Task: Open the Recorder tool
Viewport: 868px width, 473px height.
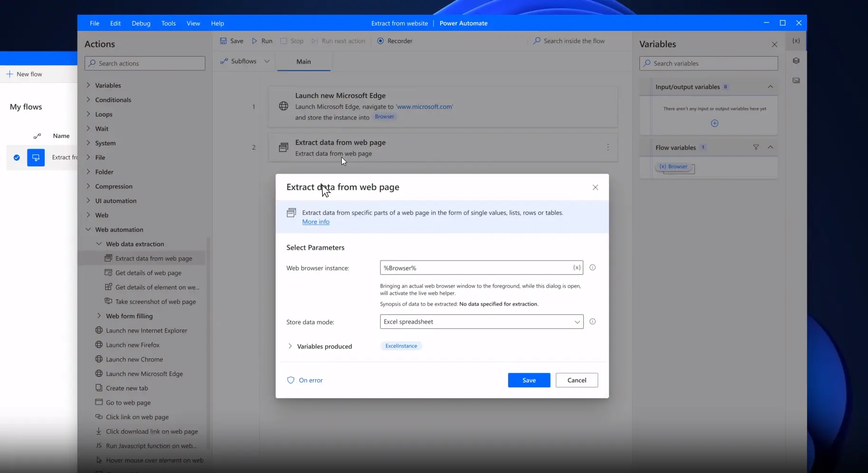Action: point(395,41)
